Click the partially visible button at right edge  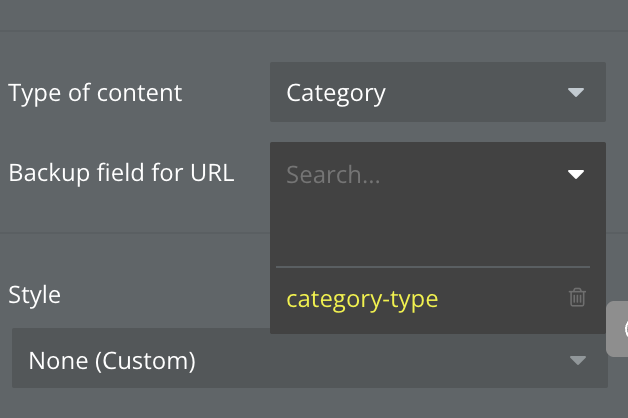click(619, 329)
